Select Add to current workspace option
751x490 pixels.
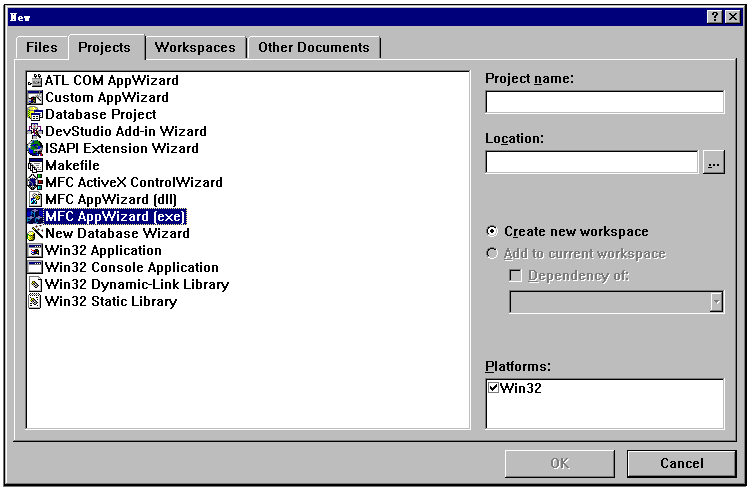click(x=492, y=253)
